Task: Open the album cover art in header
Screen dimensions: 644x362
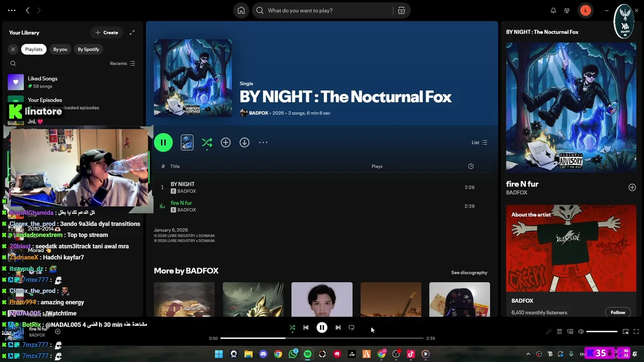Action: pyautogui.click(x=193, y=78)
